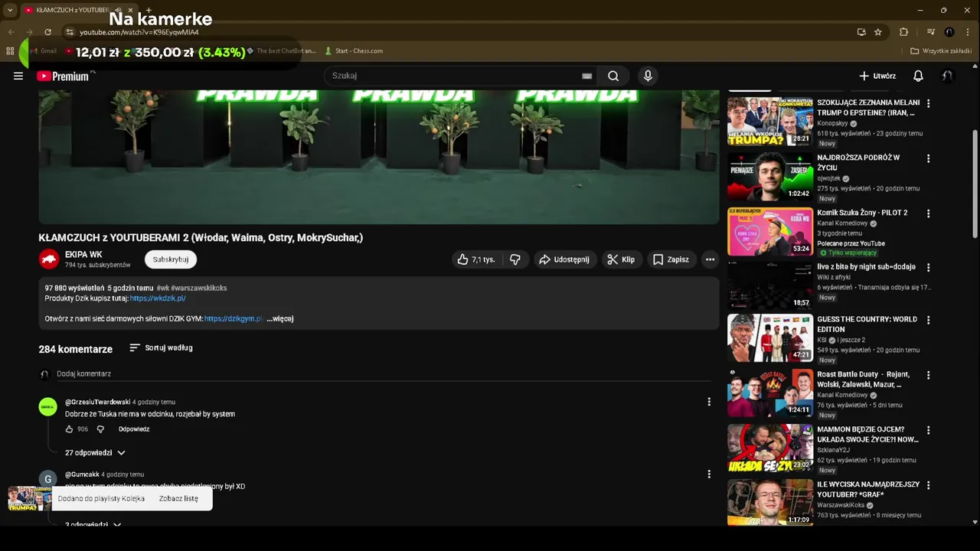980x551 pixels.
Task: Save video with Zapisz button
Action: click(671, 259)
